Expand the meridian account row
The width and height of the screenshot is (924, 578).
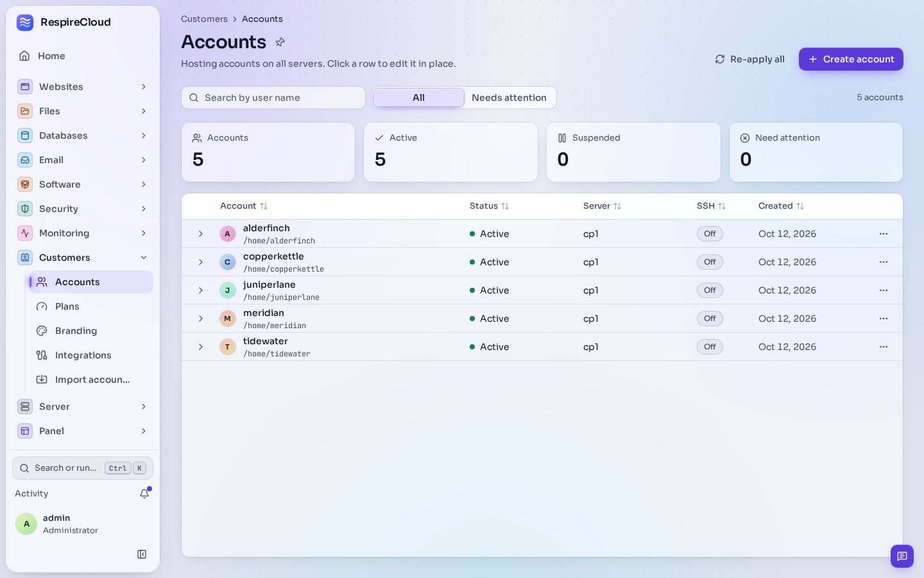(x=201, y=319)
